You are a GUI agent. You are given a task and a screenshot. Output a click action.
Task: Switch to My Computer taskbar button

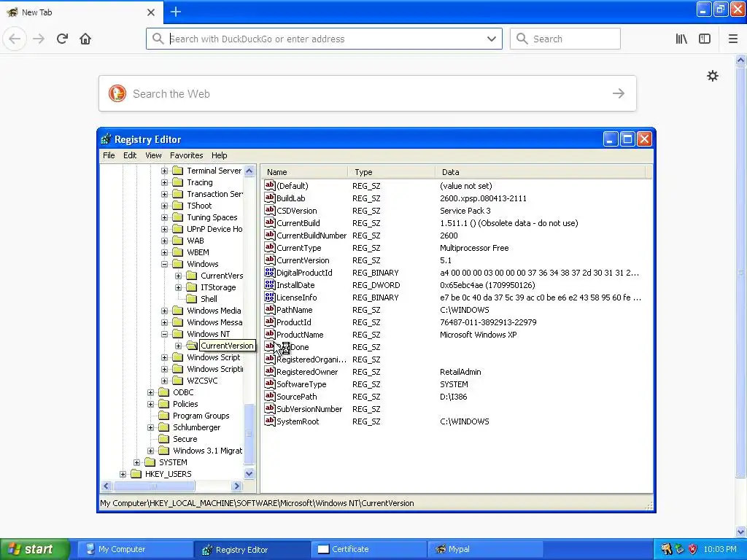(x=135, y=549)
